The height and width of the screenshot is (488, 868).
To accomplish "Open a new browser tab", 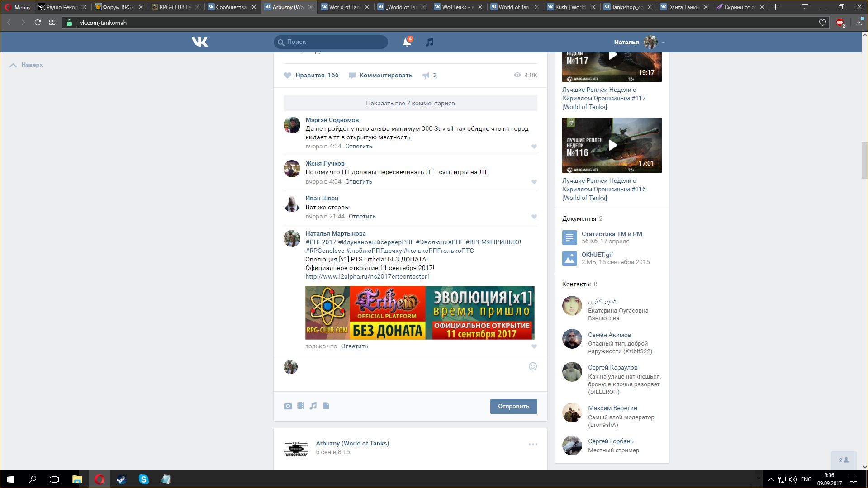I will pos(775,7).
